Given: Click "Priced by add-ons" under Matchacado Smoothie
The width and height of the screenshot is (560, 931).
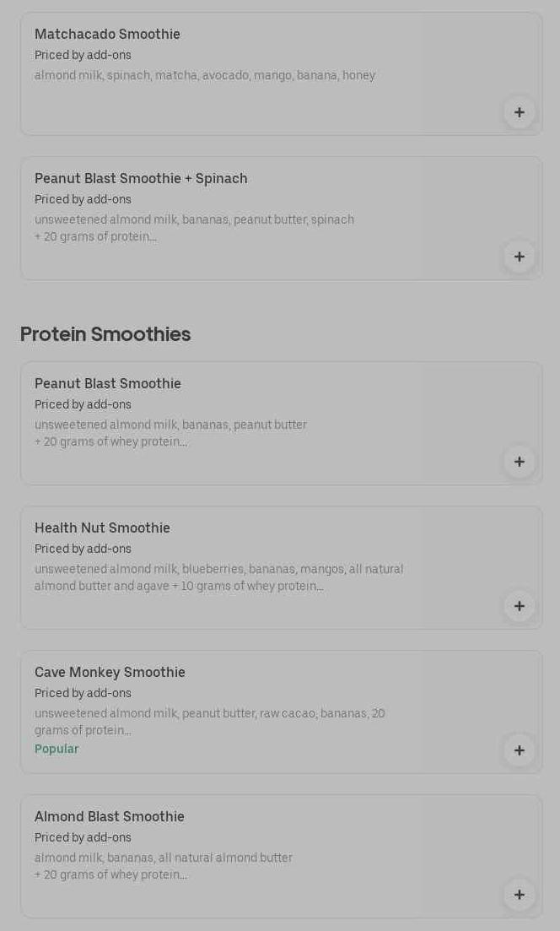Looking at the screenshot, I should point(83,56).
